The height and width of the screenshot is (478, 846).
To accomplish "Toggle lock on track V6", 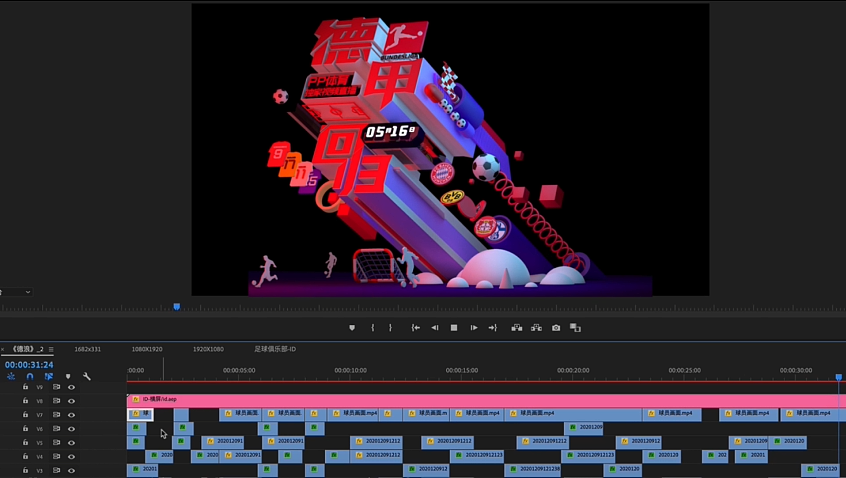I will tap(25, 428).
